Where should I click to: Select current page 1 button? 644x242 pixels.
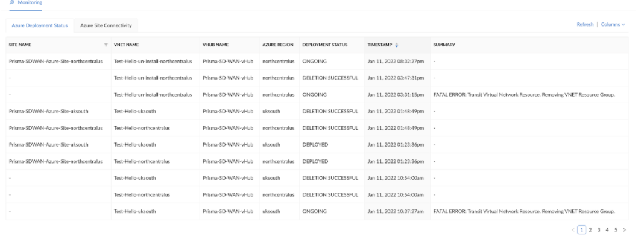pyautogui.click(x=581, y=230)
